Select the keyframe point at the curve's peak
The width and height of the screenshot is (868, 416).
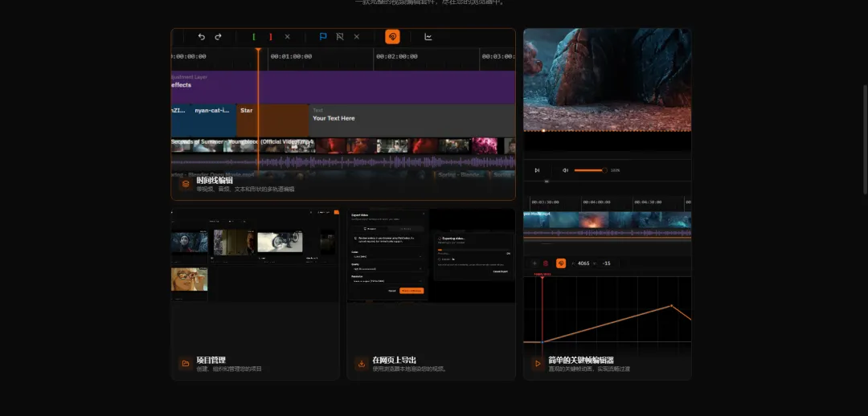coord(671,305)
